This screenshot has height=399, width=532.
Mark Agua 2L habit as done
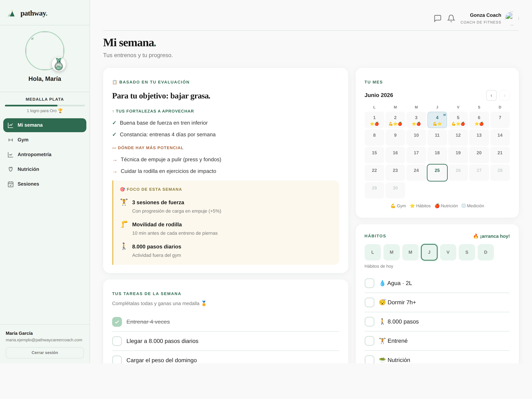pos(369,283)
